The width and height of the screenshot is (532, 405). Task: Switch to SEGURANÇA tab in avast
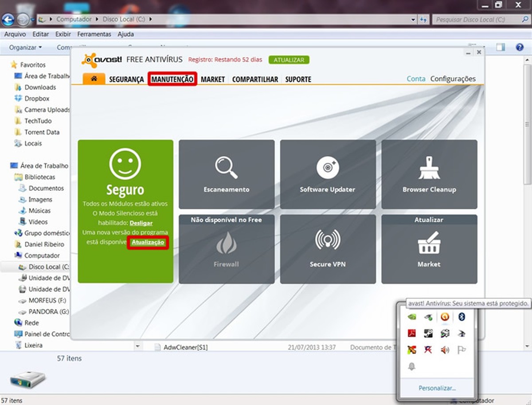127,79
